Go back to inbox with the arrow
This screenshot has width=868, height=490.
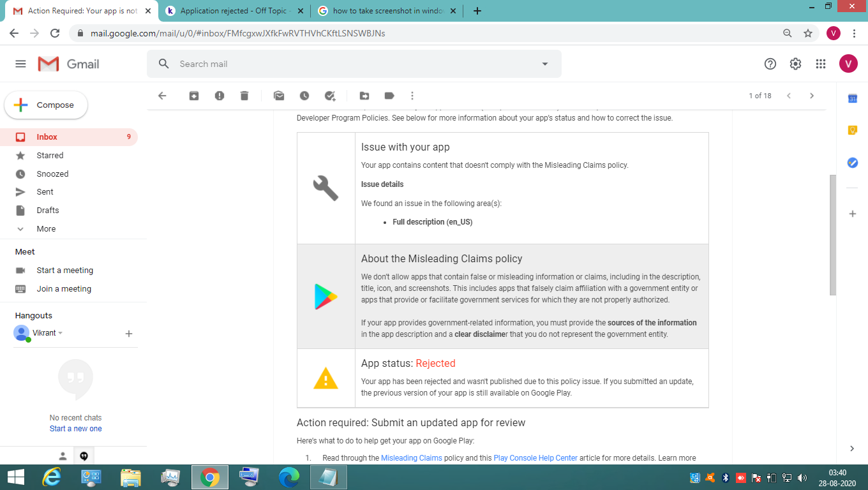point(162,96)
